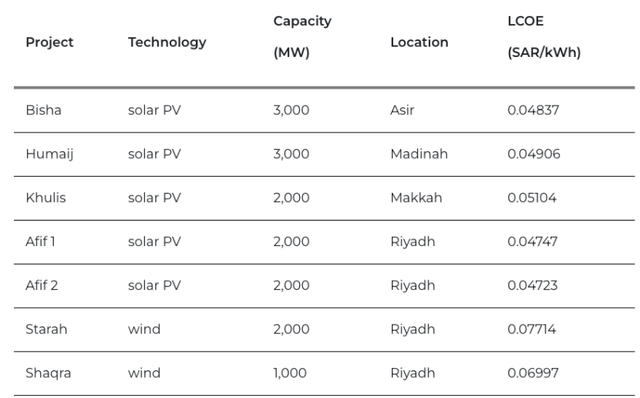Click the Afif 2 project name
640x398 pixels.
tap(42, 285)
